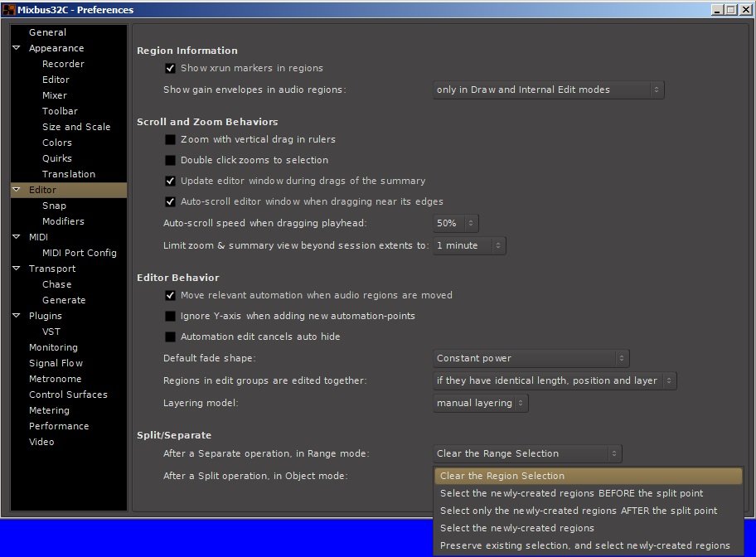Open the Translation settings page
The width and height of the screenshot is (756, 557).
tap(69, 174)
